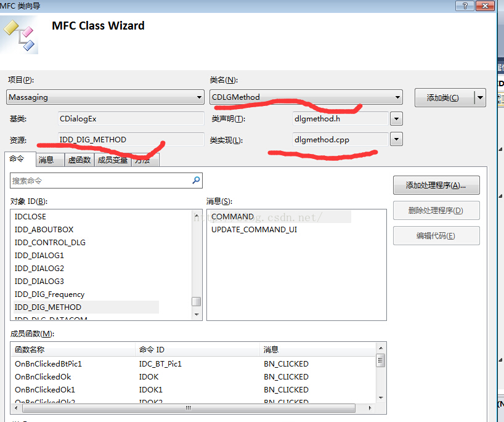504x422 pixels.
Task: Open the project dropdown showing Massaging
Action: (x=105, y=97)
